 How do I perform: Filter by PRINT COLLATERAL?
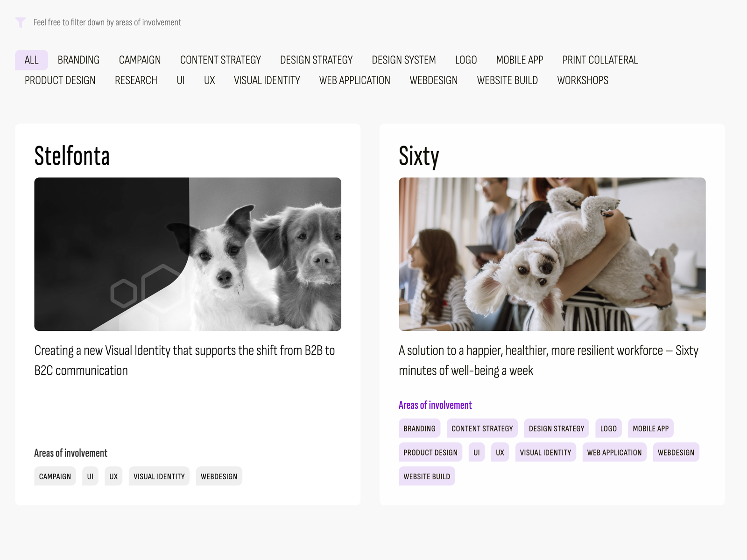point(600,60)
